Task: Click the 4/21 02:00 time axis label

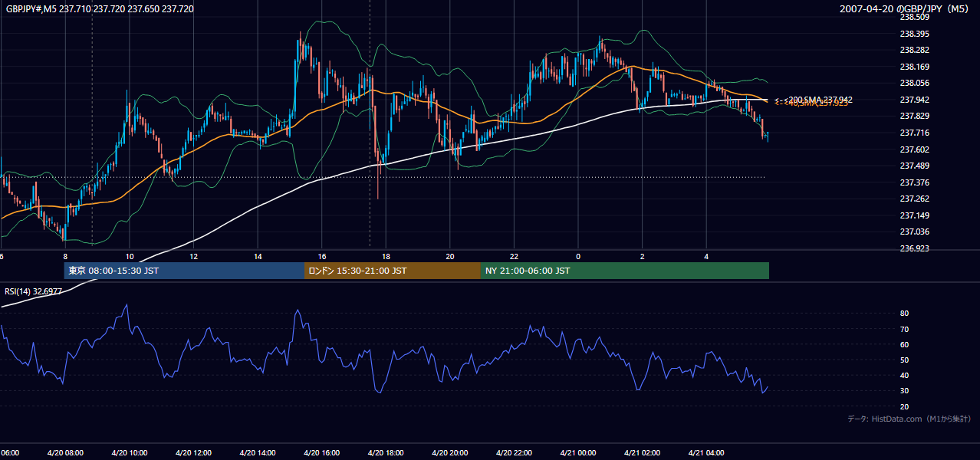Action: pos(642,453)
